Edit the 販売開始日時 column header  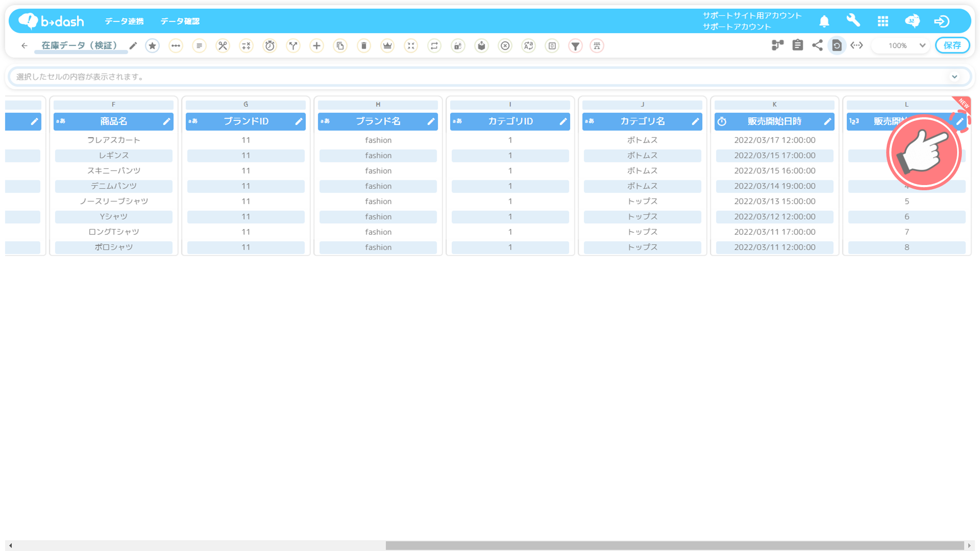[x=828, y=121]
